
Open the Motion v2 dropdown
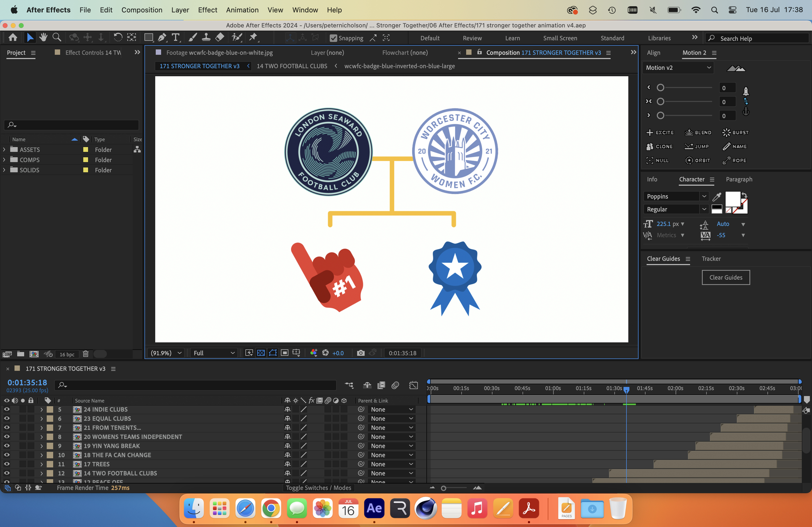[x=678, y=68]
